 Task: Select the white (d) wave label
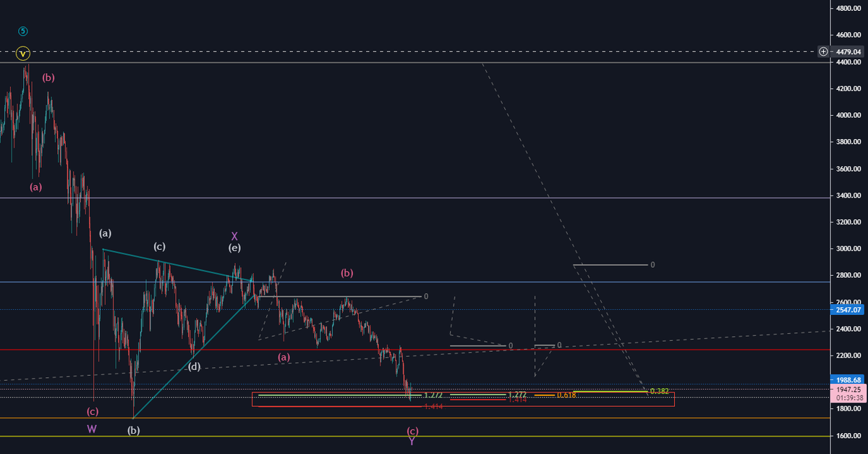(x=194, y=366)
